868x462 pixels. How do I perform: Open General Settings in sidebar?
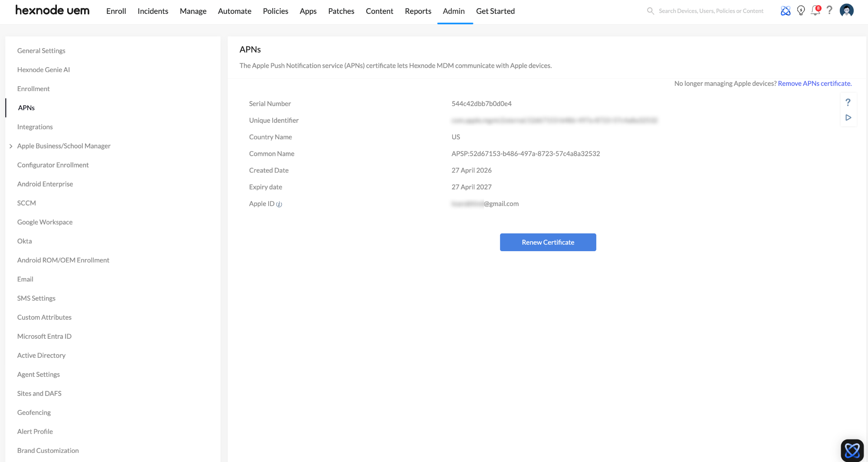point(41,51)
